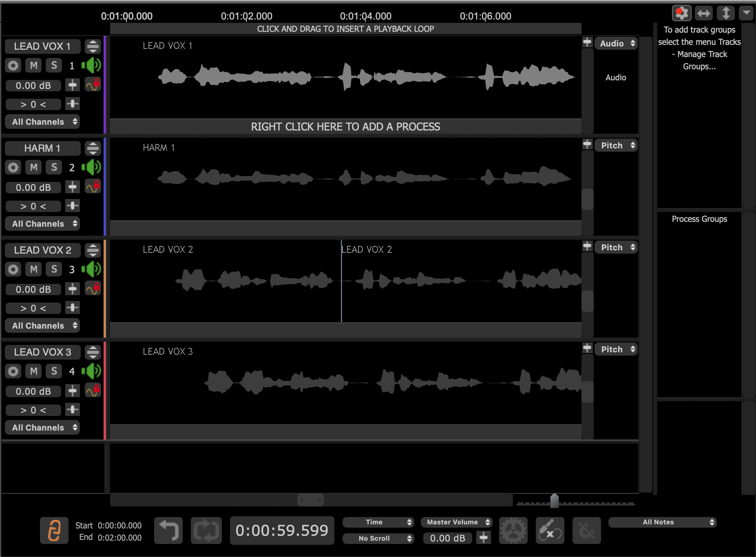Mute the LEAD VOX 1 track

(x=33, y=65)
